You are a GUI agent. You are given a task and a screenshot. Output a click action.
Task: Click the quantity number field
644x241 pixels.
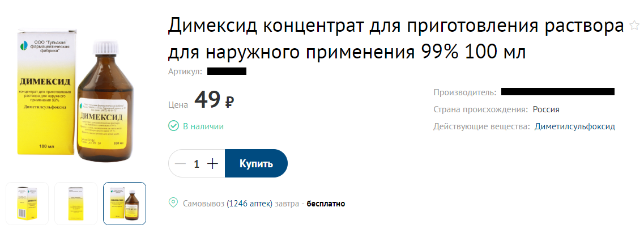pyautogui.click(x=197, y=164)
